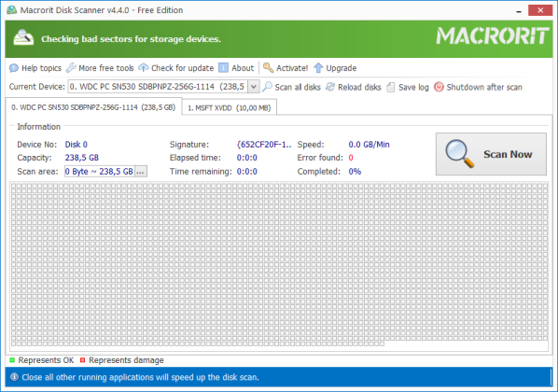This screenshot has width=558, height=392.
Task: Switch to the MSFT XVDD disk tab
Action: coord(230,108)
